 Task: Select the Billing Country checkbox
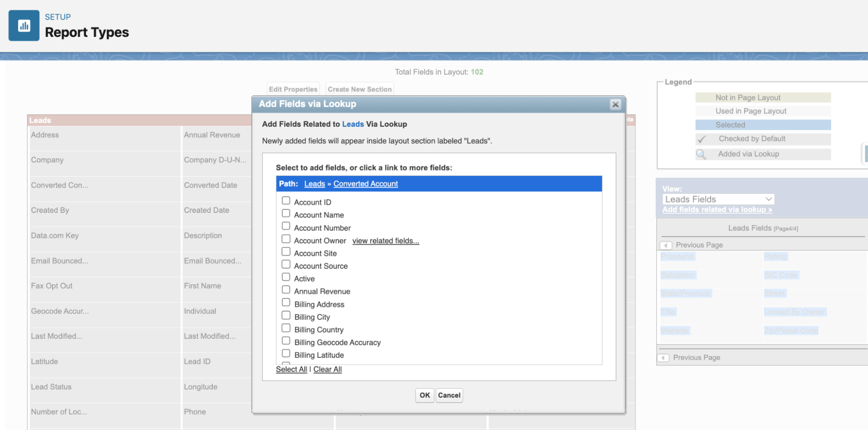(286, 328)
